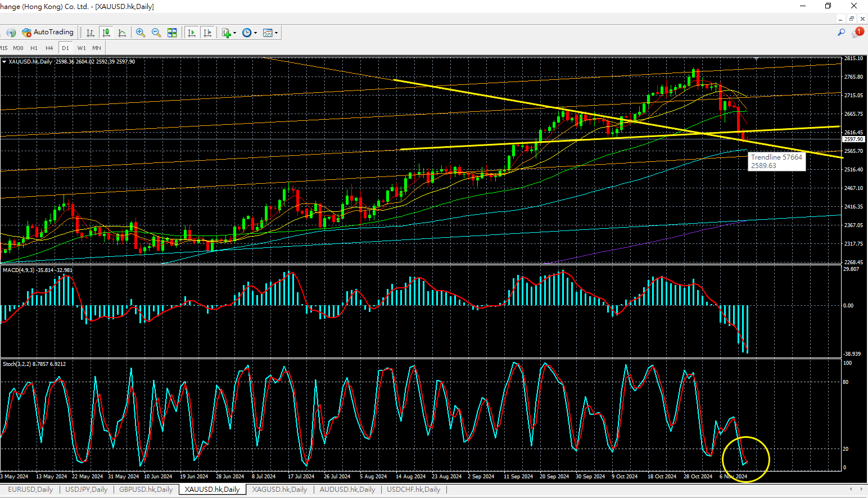Select the line chart icon
Viewport: 868px width, 498px height.
122,33
